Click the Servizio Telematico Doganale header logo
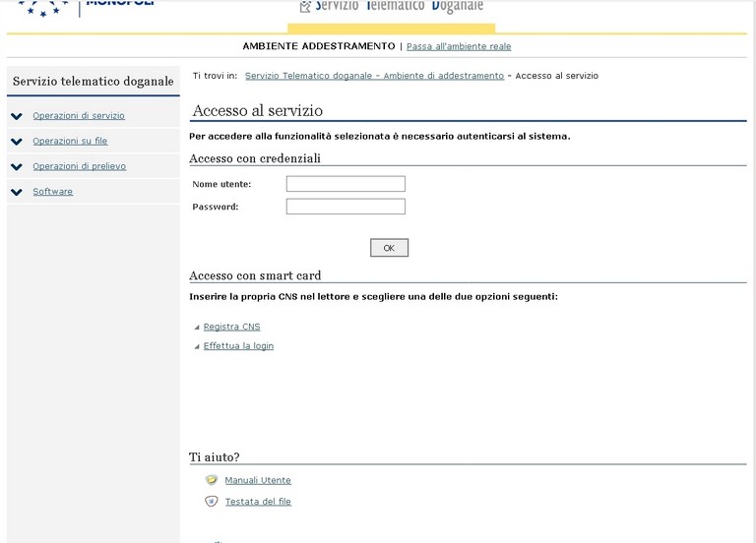 point(392,6)
